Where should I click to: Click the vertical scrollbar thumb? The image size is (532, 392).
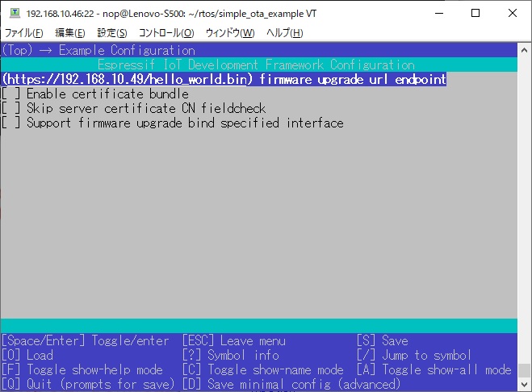(524, 370)
